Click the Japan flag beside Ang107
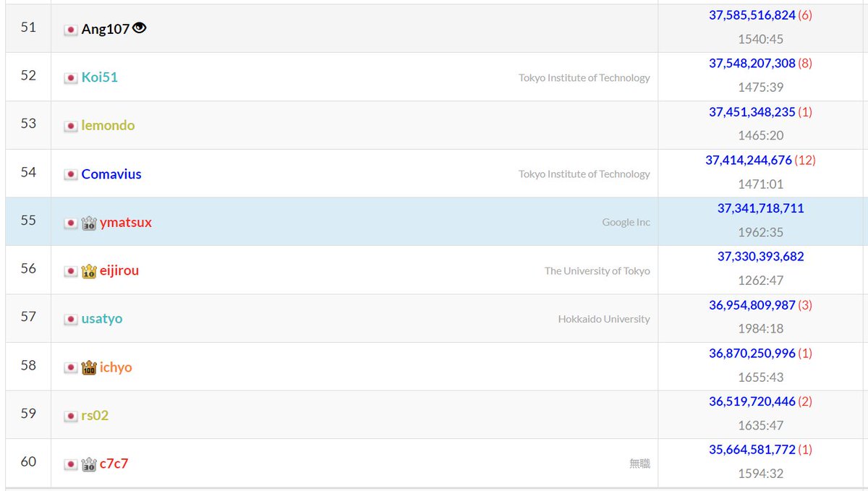The height and width of the screenshot is (491, 868). point(71,30)
